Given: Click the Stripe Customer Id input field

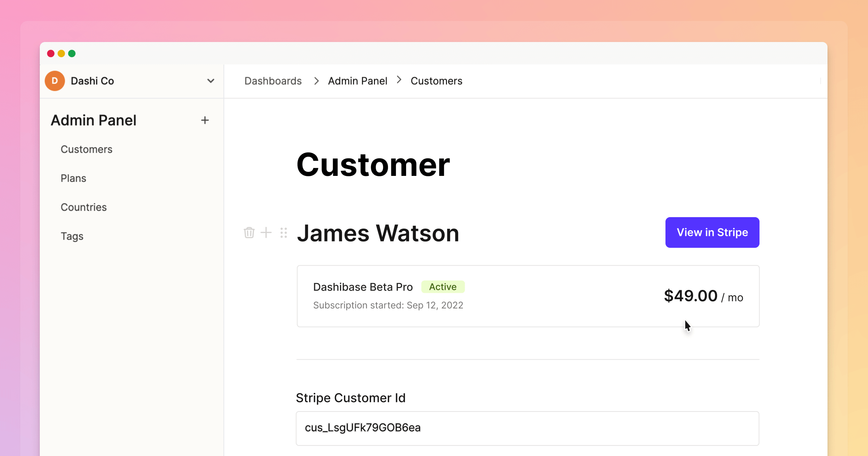Looking at the screenshot, I should (x=527, y=427).
